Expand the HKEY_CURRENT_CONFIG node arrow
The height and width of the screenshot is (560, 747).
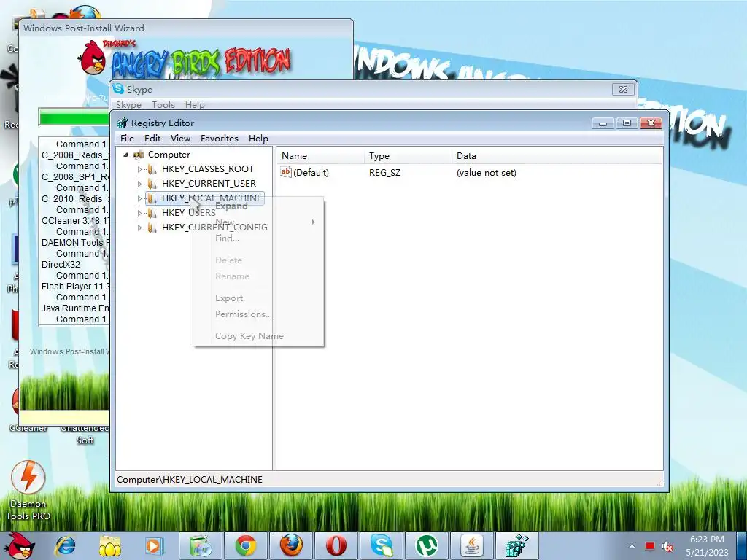139,228
